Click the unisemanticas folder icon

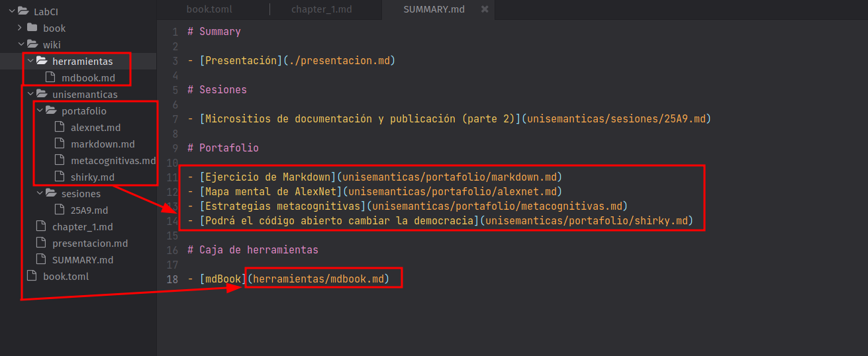[42, 94]
